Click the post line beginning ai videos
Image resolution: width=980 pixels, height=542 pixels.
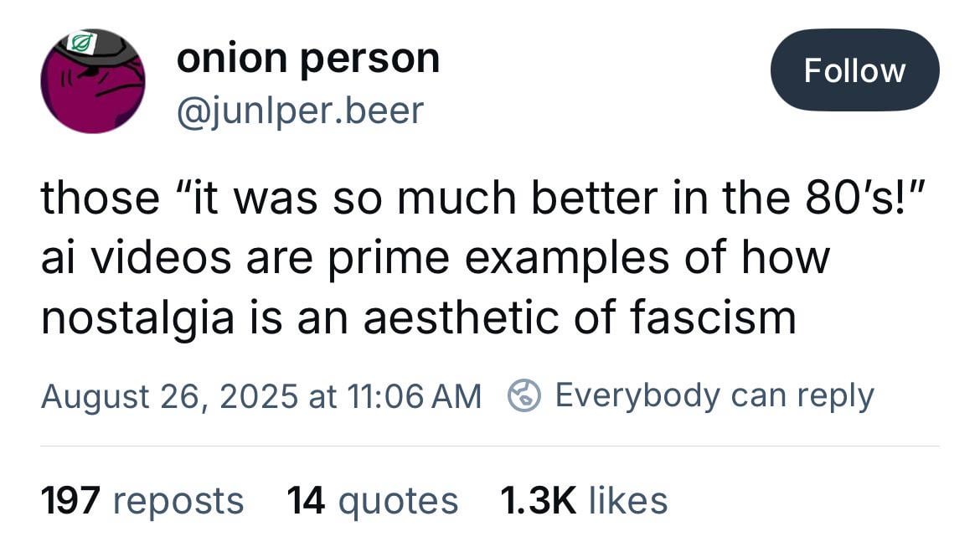(436, 257)
